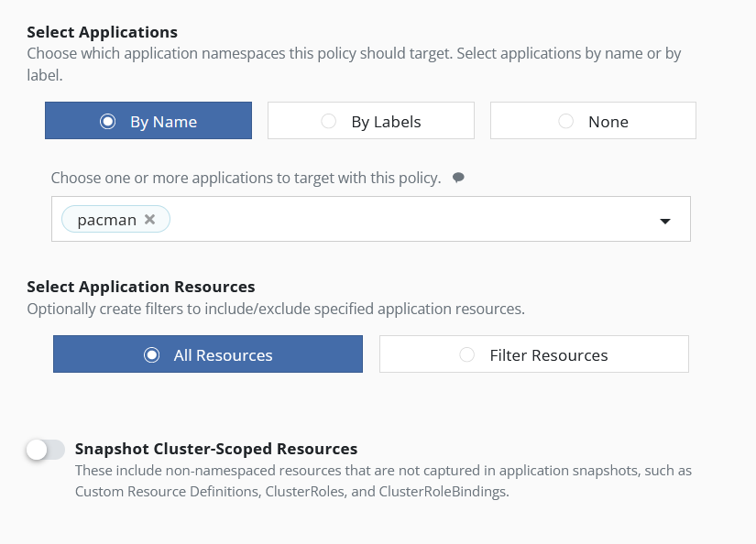Screen dimensions: 756x544
Task: Choose the By Labels option
Action: (x=371, y=121)
